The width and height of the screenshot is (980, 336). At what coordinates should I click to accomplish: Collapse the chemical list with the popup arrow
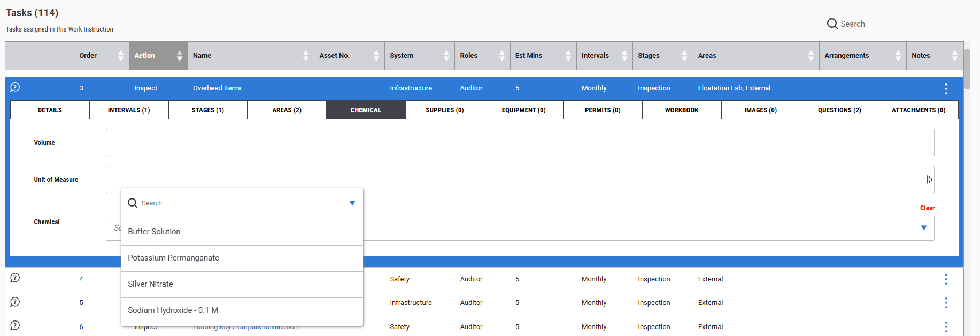(x=352, y=203)
